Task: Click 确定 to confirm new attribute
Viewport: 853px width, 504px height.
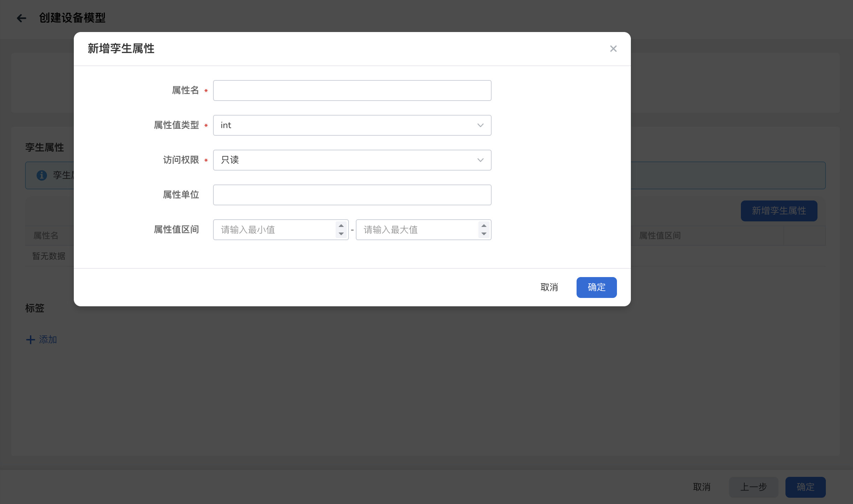Action: (596, 287)
